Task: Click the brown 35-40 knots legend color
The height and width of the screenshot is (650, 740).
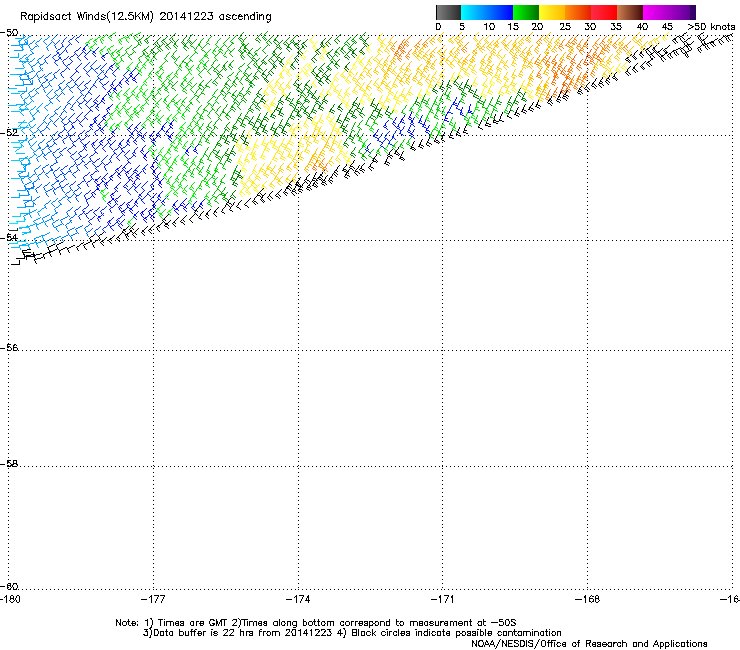Action: [x=630, y=12]
